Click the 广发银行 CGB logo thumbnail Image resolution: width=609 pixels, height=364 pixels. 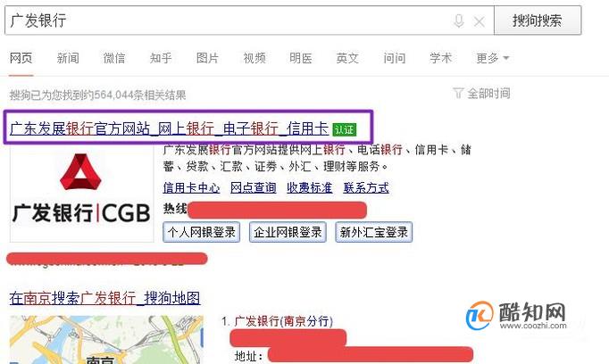(81, 194)
